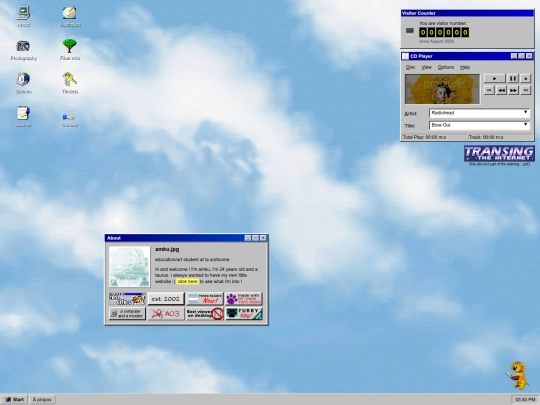Click the purple paw 'made with' badge
Screen dimensions: 540x405
244,299
